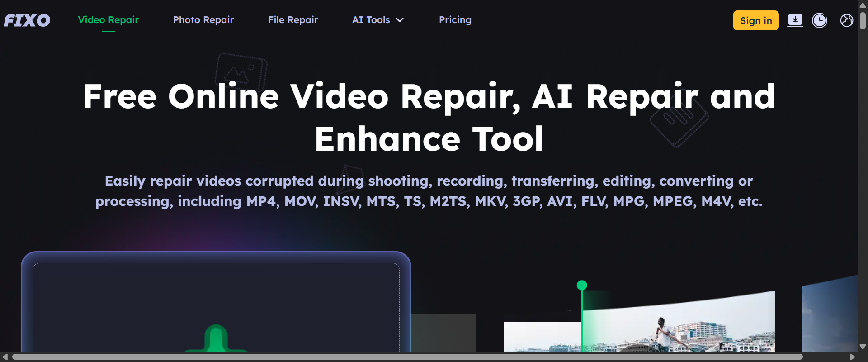Expand the AI Tools dropdown
The height and width of the screenshot is (362, 868).
click(x=378, y=20)
